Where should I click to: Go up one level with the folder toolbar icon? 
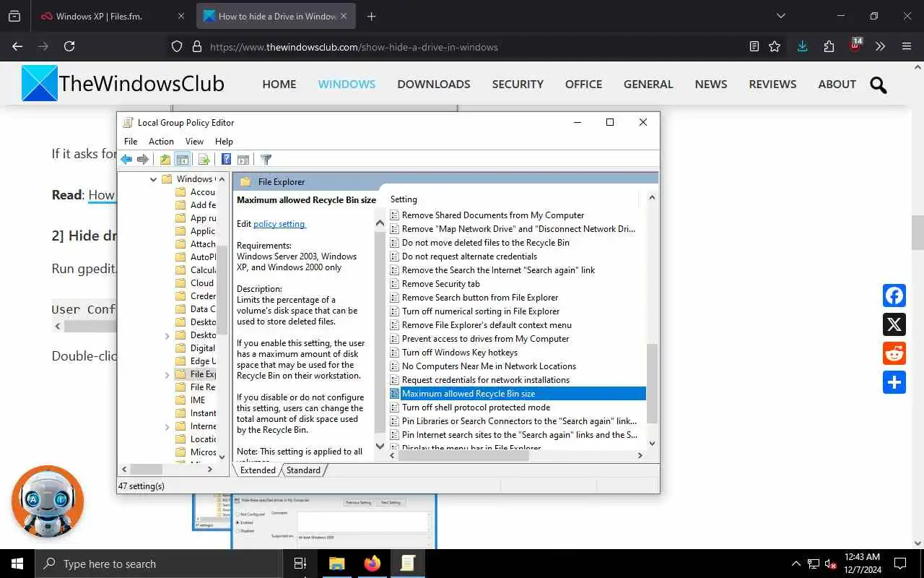tap(165, 160)
